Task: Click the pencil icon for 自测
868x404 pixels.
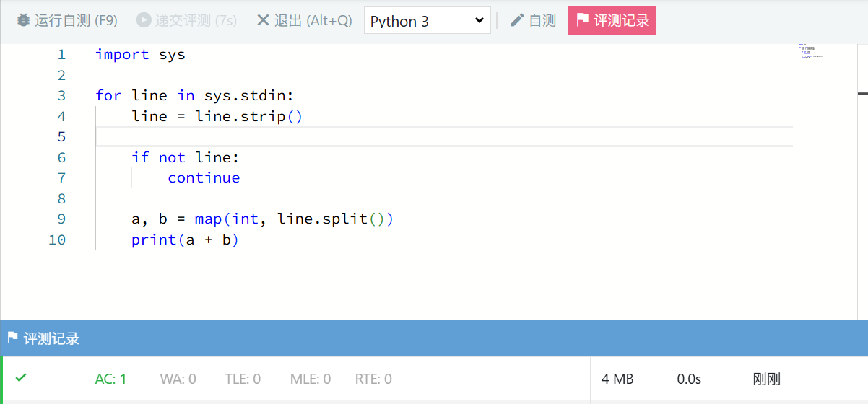Action: [517, 20]
